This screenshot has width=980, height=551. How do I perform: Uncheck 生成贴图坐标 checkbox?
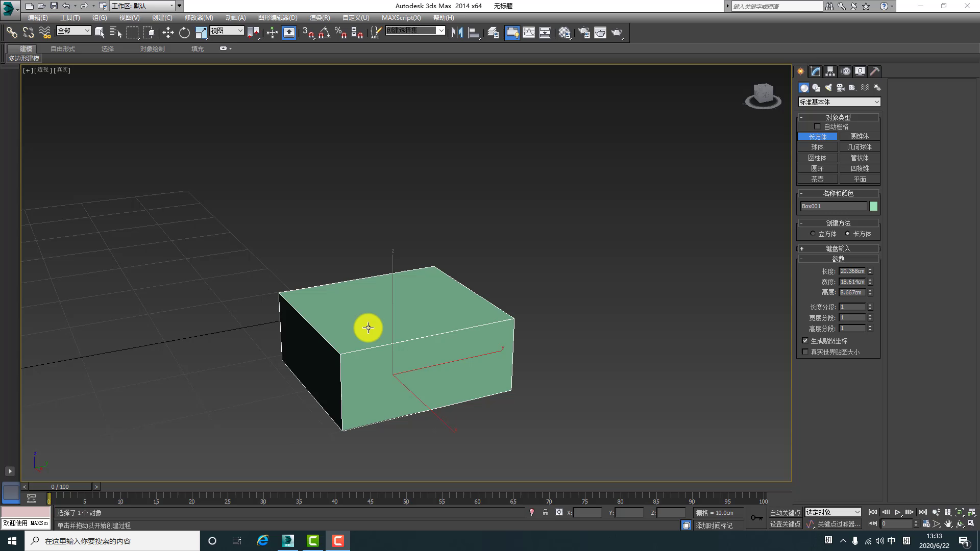point(805,341)
